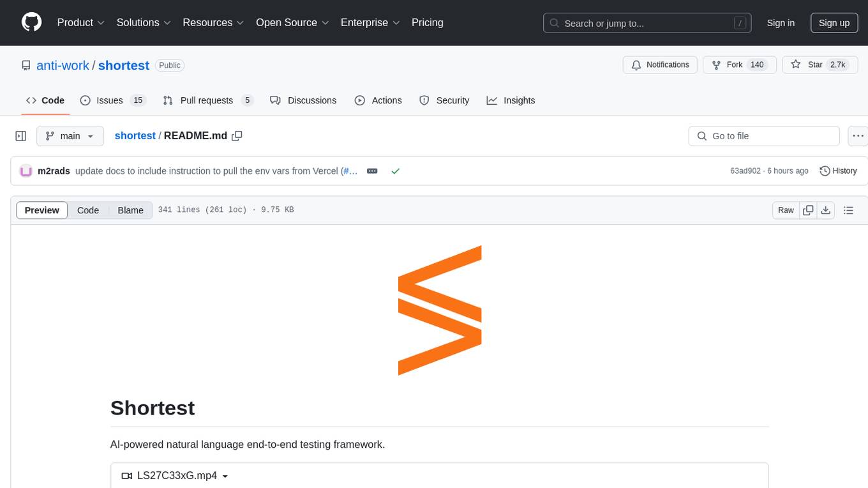This screenshot has width=868, height=488.
Task: Click the file size and line count text
Action: (226, 210)
